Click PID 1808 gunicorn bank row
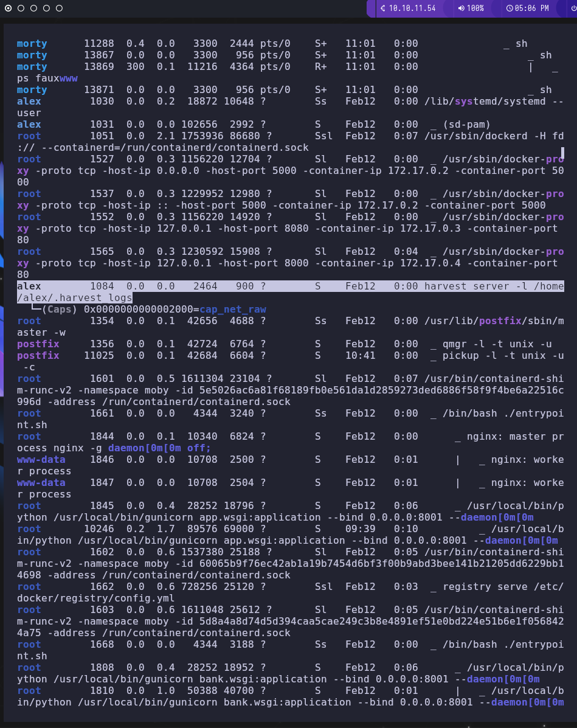The height and width of the screenshot is (728, 577). [x=102, y=668]
